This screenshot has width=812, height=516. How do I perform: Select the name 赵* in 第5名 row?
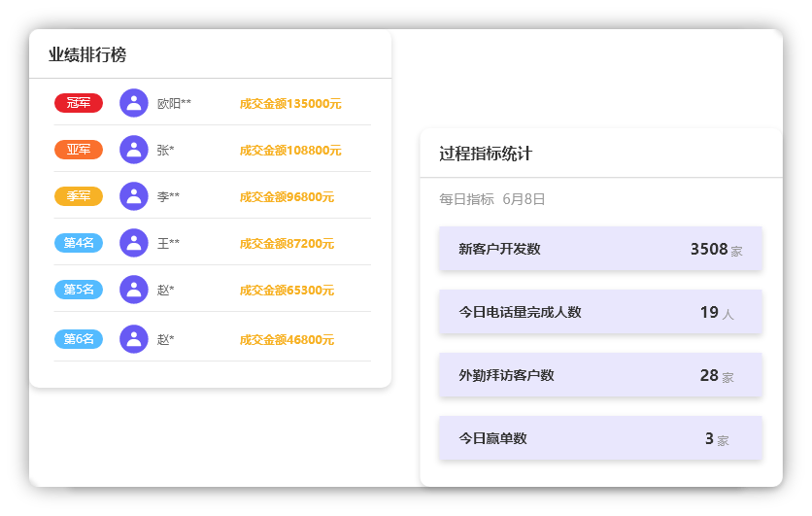(x=166, y=291)
